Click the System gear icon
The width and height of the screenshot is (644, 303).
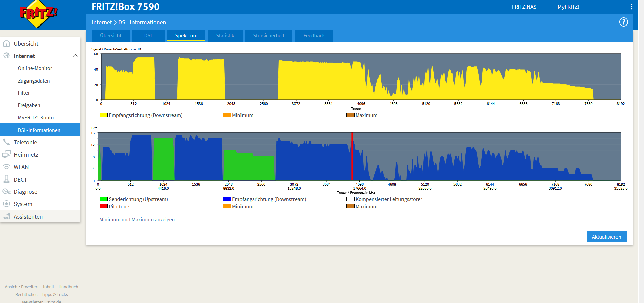coord(6,204)
